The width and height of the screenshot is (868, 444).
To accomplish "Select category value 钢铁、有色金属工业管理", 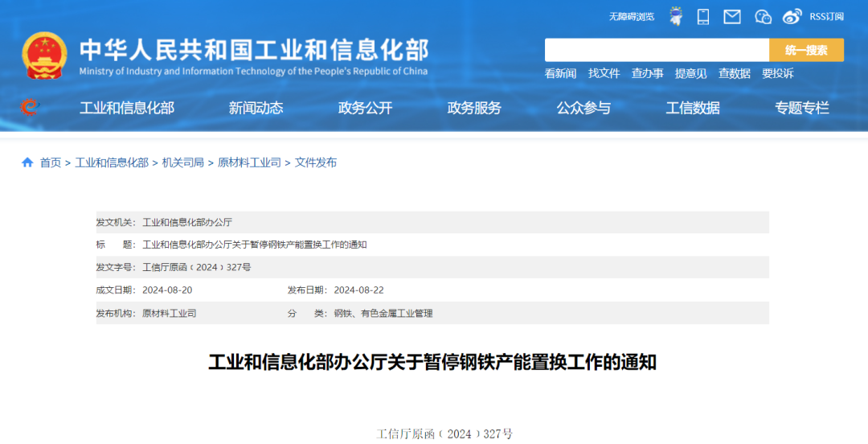I will 383,313.
